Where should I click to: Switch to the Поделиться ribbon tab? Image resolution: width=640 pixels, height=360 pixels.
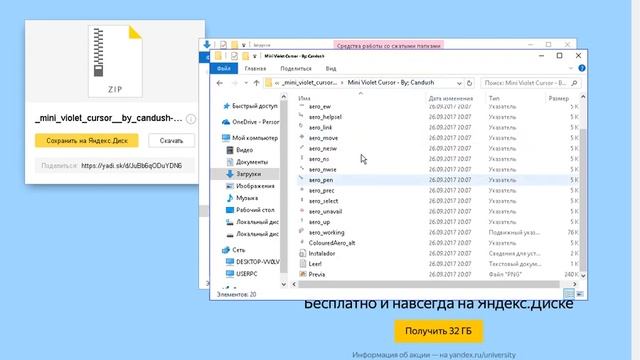click(x=296, y=69)
